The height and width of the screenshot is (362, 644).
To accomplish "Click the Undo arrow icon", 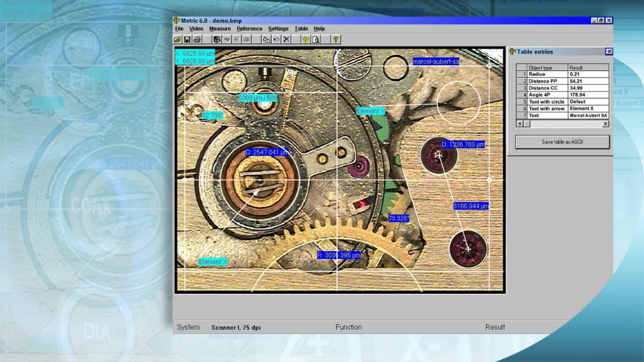I will click(x=276, y=39).
